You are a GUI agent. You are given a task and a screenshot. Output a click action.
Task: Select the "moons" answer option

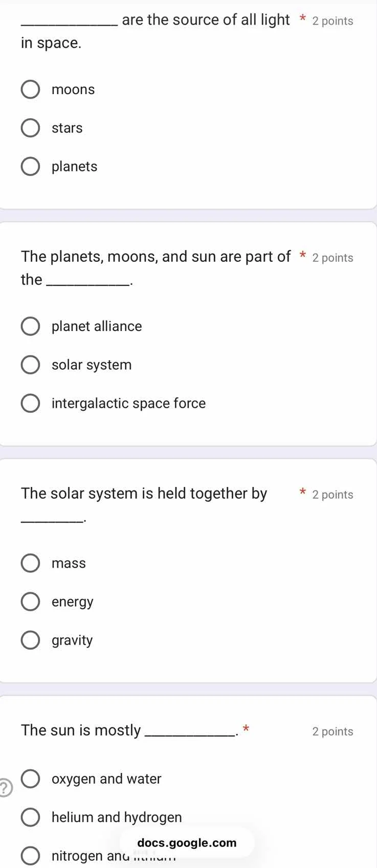30,89
